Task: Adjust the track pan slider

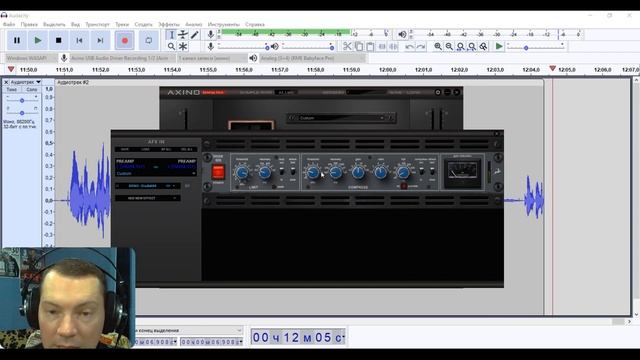Action: pos(22,113)
